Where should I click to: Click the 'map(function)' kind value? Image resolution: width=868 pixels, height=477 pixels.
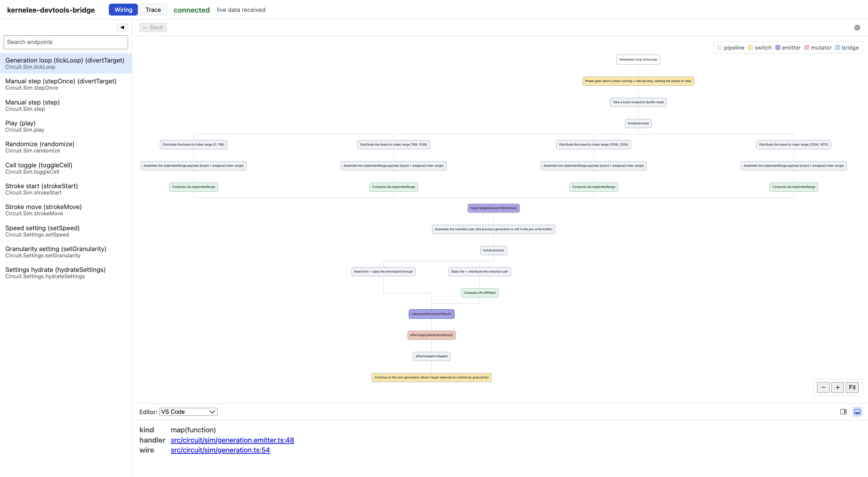point(193,430)
